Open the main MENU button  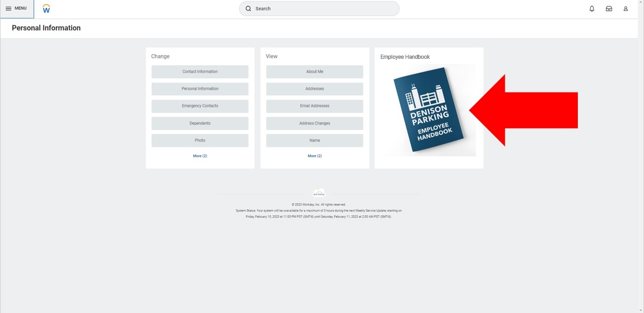pos(17,9)
